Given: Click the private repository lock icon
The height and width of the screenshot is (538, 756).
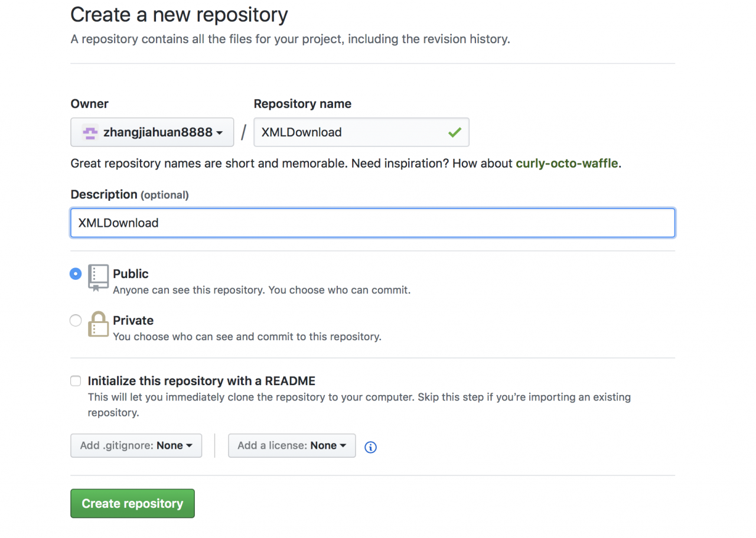Looking at the screenshot, I should [98, 324].
